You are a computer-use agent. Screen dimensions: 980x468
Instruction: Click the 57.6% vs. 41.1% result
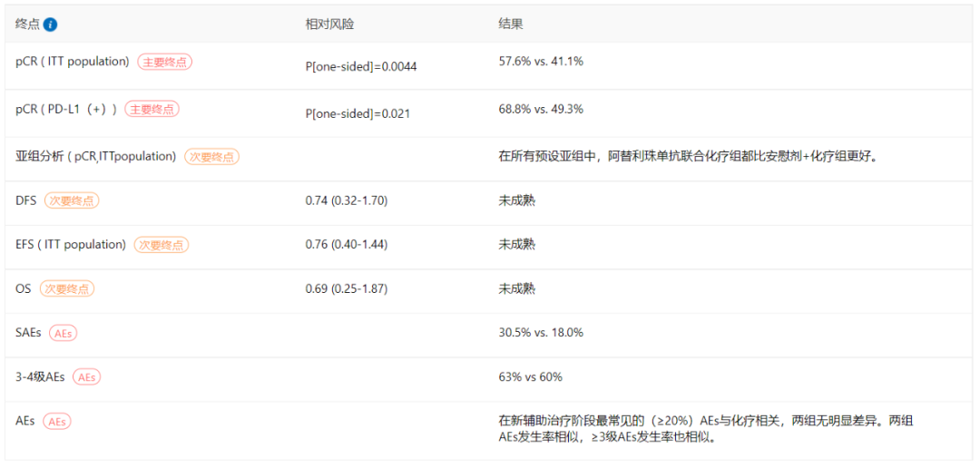point(541,62)
